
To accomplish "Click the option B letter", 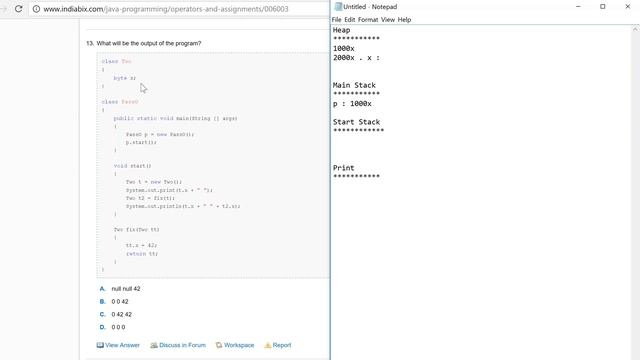I will (102, 302).
